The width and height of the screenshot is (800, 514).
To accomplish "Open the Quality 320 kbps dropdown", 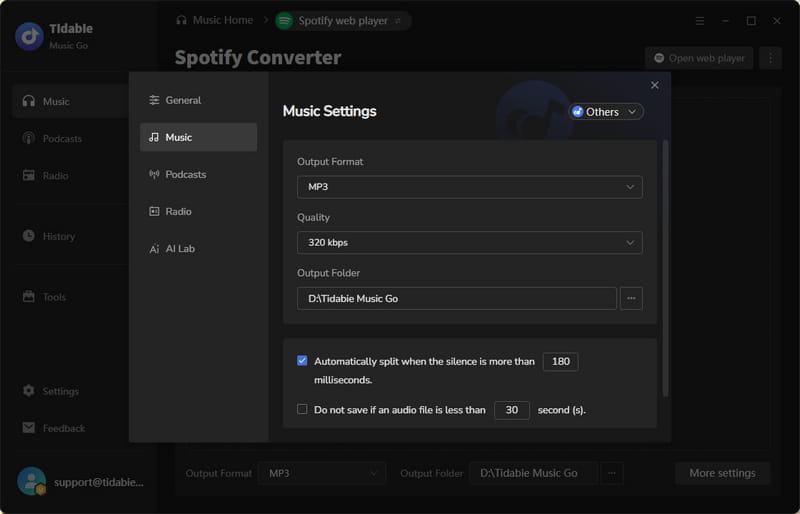I will pos(469,242).
